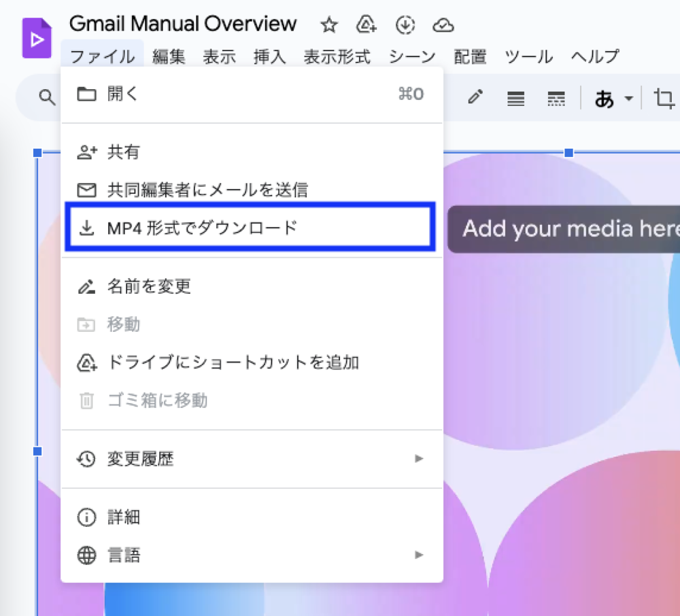Open 詳細 document details

[252, 517]
